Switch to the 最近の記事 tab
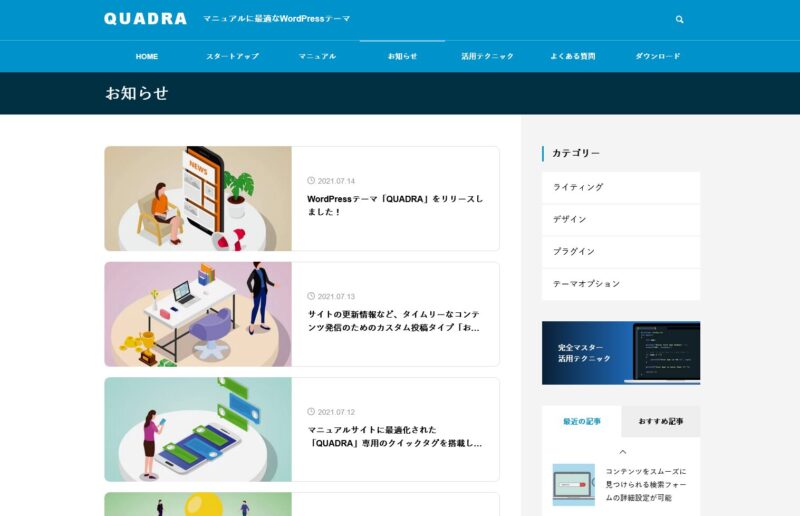The height and width of the screenshot is (516, 800). pos(582,422)
